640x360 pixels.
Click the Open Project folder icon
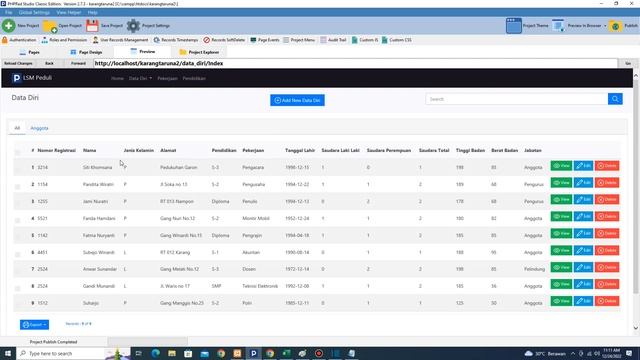pos(50,26)
